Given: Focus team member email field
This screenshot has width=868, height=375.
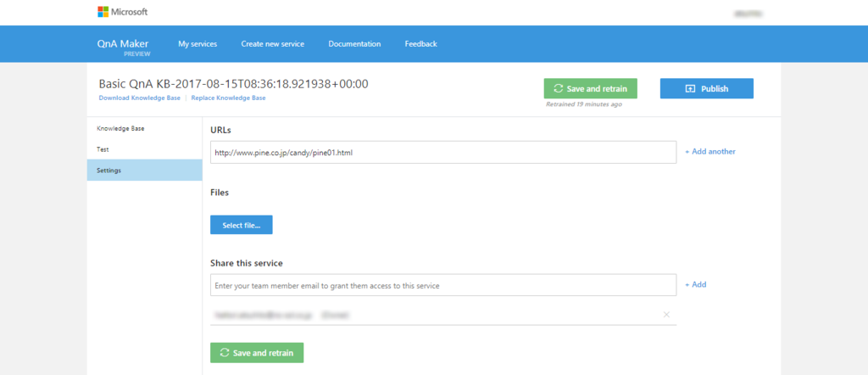Looking at the screenshot, I should point(443,285).
